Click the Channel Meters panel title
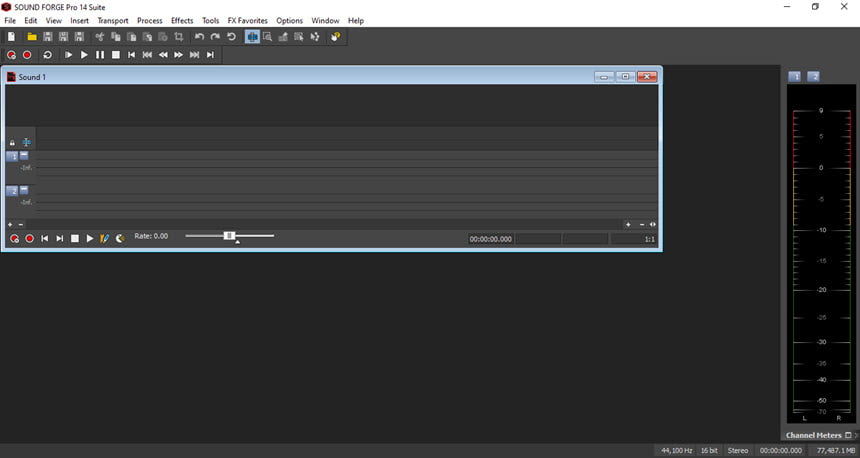The image size is (860, 458). click(813, 436)
